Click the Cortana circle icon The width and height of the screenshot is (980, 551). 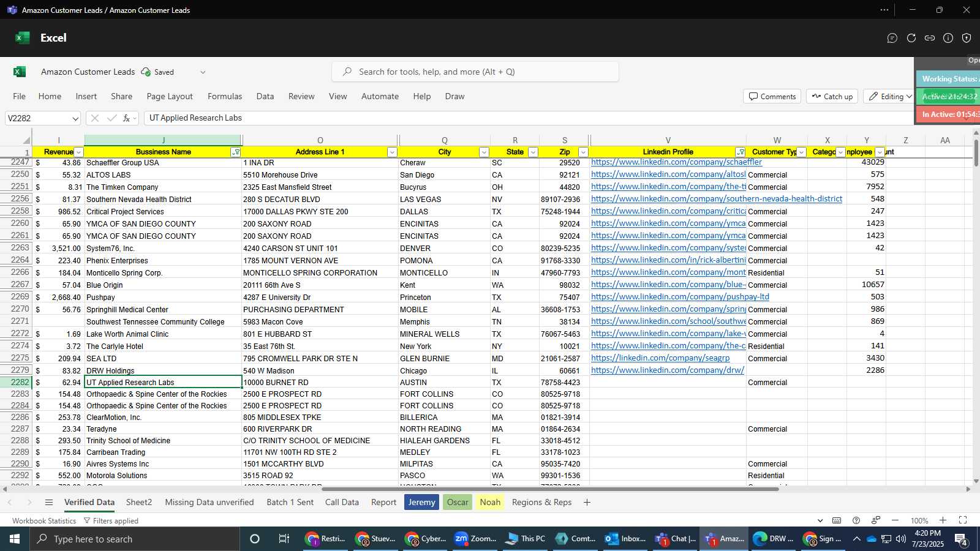point(255,539)
